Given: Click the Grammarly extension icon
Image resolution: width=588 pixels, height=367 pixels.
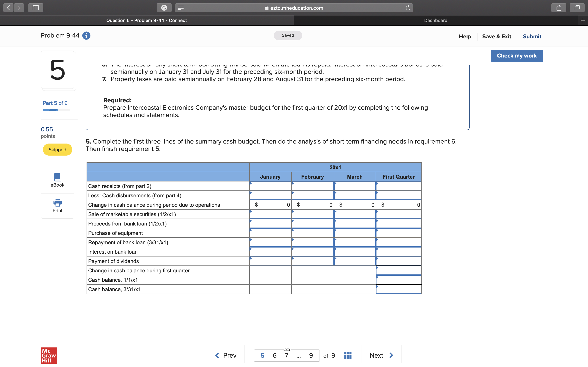Looking at the screenshot, I should [x=164, y=8].
